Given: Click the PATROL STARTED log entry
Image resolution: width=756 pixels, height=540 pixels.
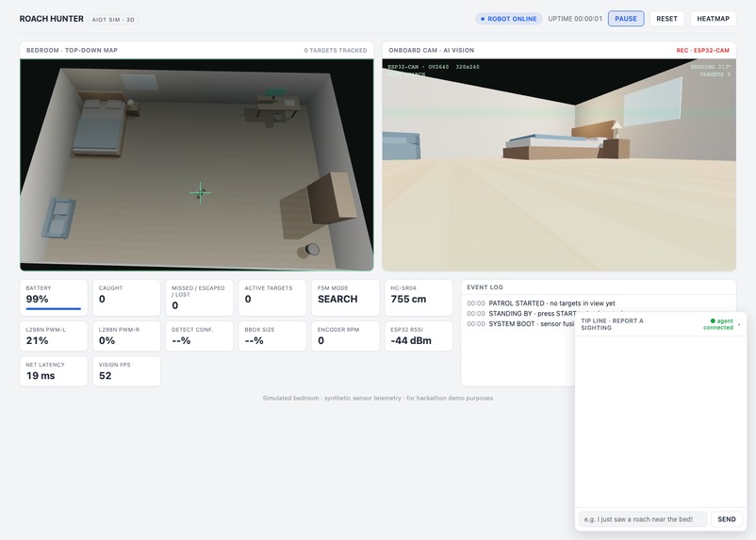Looking at the screenshot, I should (541, 303).
